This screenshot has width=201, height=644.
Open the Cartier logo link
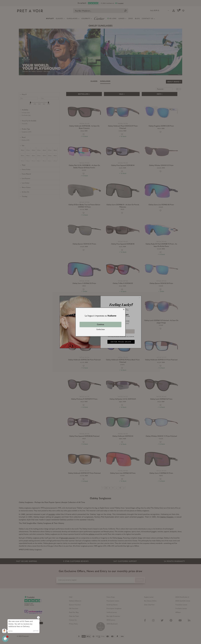pos(99,18)
